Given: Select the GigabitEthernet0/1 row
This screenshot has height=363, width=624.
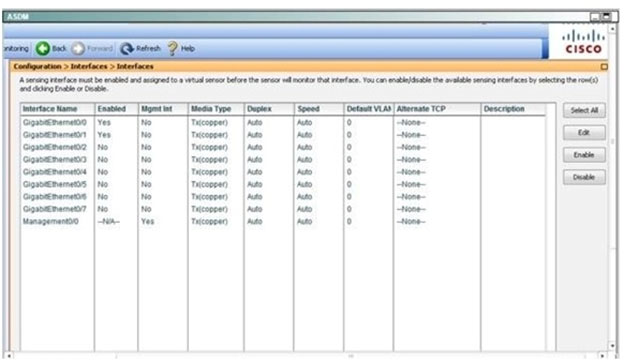Looking at the screenshot, I should (x=283, y=135).
